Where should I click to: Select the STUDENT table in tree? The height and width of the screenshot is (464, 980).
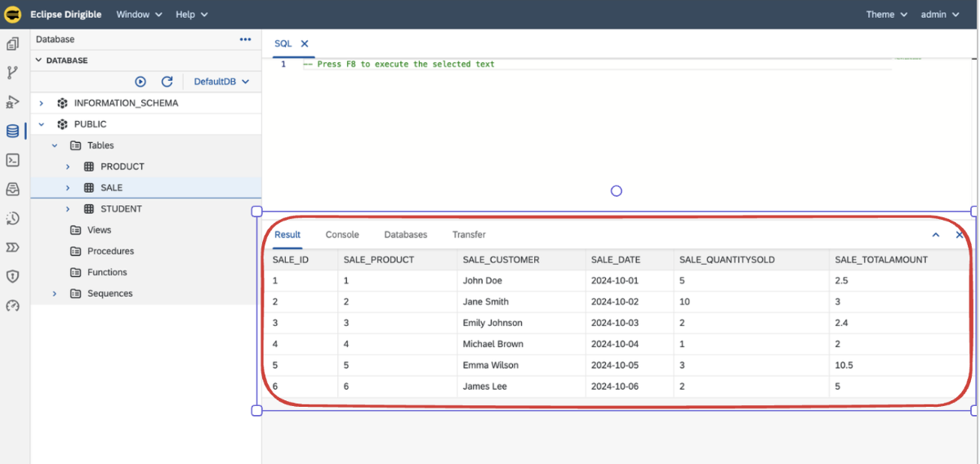[121, 209]
